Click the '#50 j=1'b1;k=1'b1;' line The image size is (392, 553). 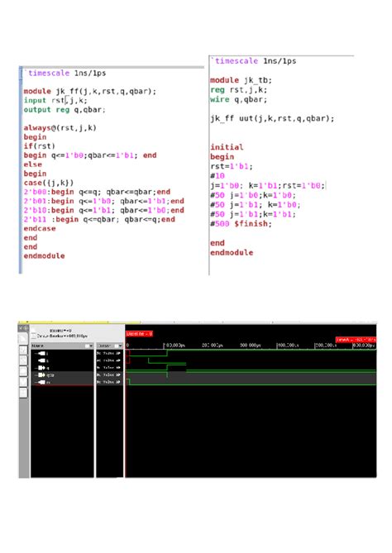coord(253,214)
